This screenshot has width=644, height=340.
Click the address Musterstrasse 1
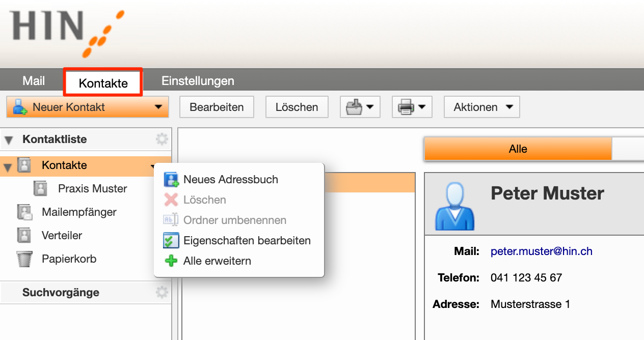tap(530, 304)
